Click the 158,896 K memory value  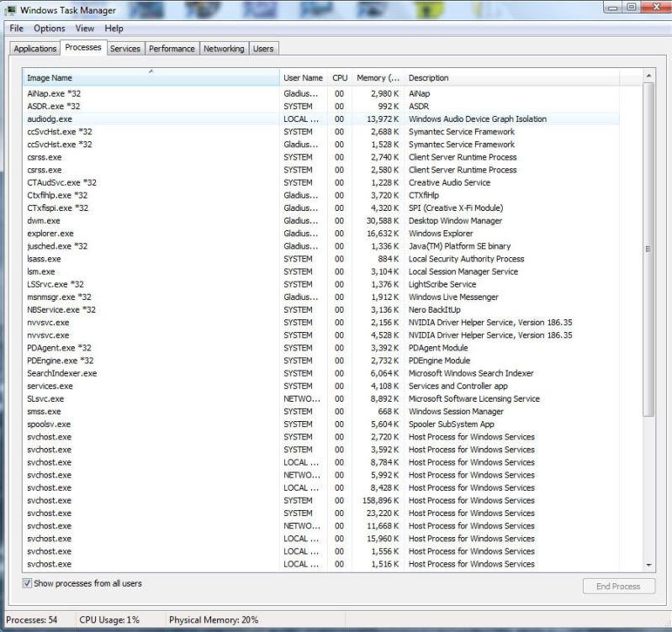pos(380,501)
